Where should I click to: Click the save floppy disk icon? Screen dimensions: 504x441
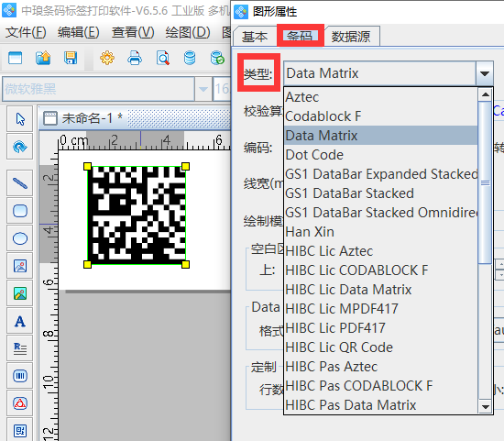[x=71, y=59]
